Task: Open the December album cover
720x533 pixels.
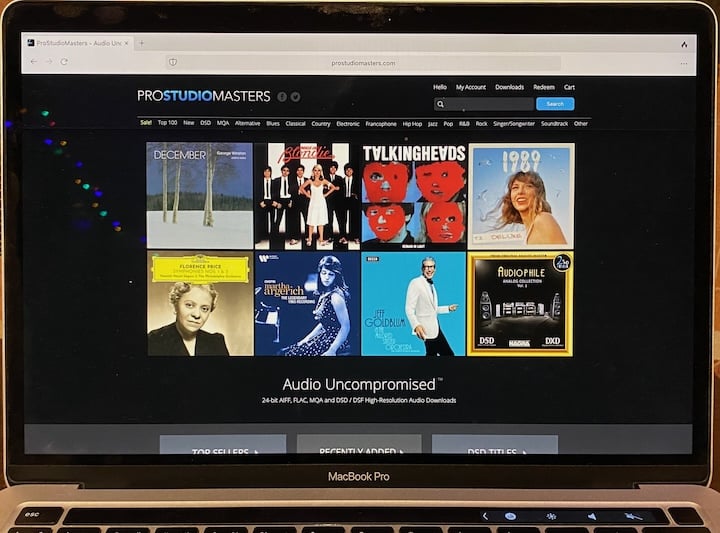Action: click(x=200, y=196)
